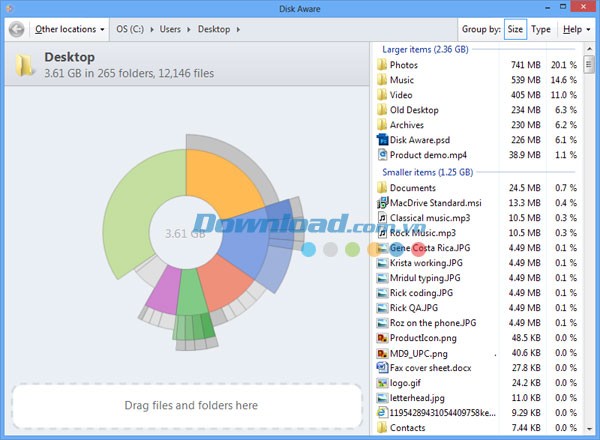This screenshot has width=600, height=440.
Task: Click the Photos folder icon
Action: (x=382, y=65)
